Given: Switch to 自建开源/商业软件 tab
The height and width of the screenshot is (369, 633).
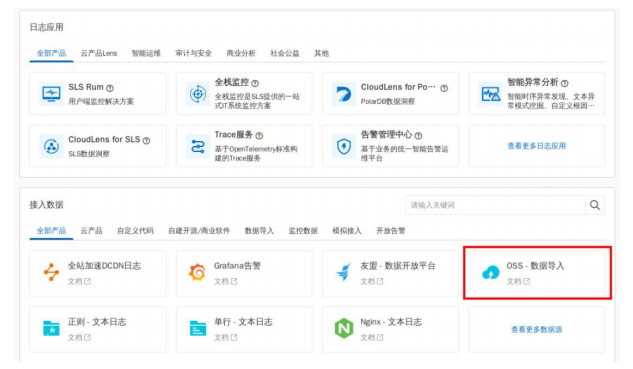Looking at the screenshot, I should tap(199, 231).
